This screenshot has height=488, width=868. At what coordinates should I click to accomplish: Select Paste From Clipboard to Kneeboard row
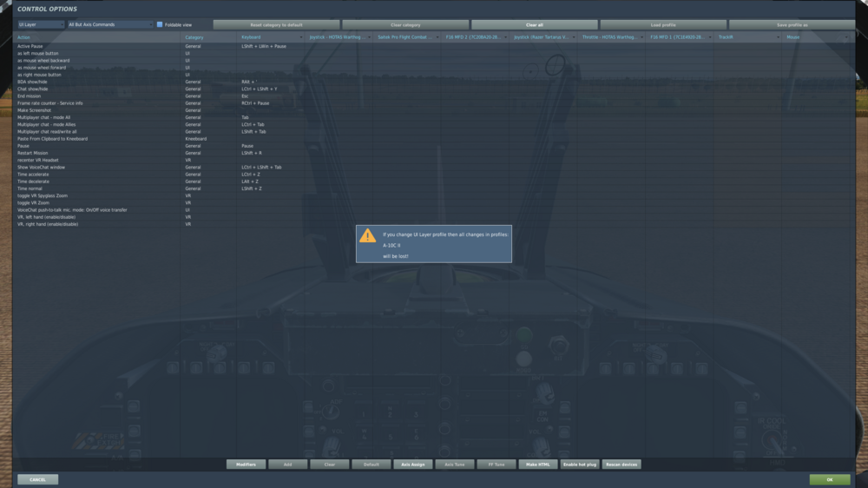433,139
